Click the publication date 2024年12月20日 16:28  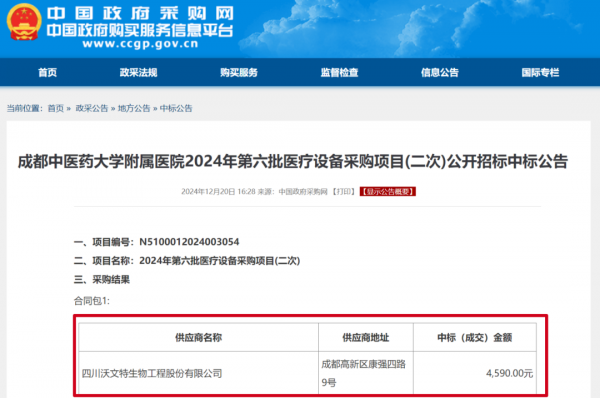tap(218, 191)
